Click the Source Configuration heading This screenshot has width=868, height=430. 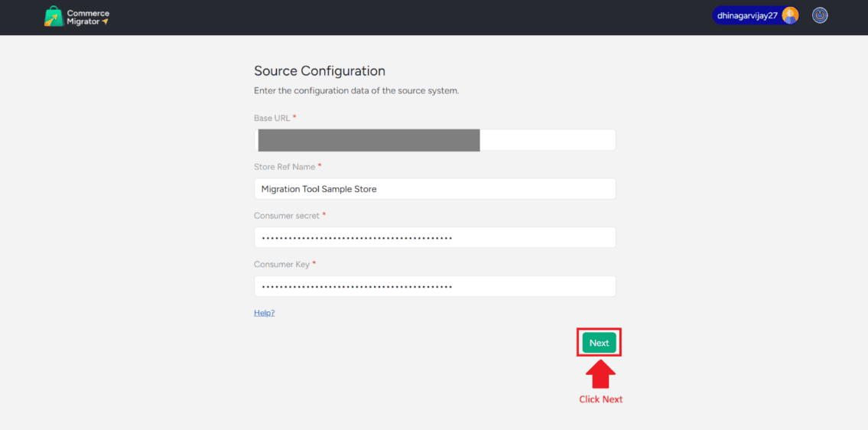pos(320,71)
